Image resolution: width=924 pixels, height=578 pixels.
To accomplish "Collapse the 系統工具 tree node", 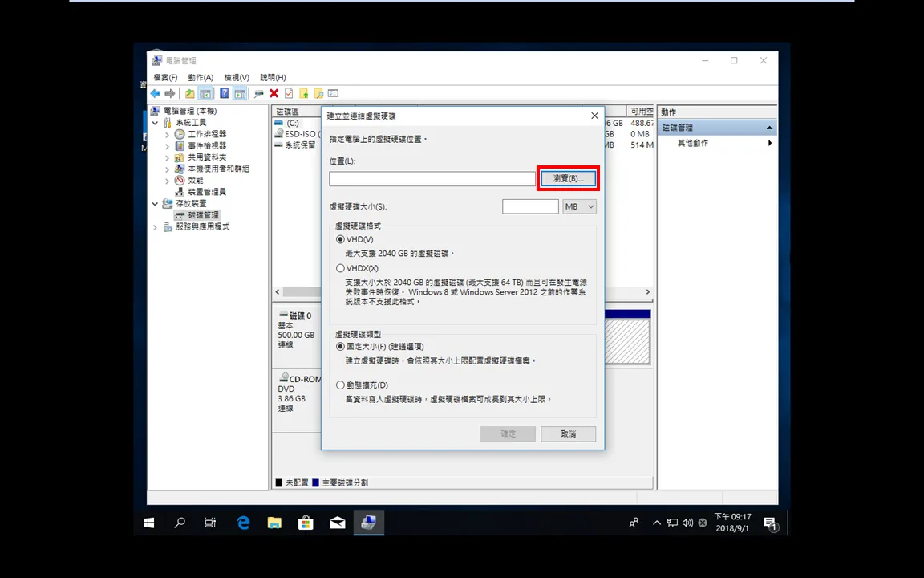I will coord(156,123).
